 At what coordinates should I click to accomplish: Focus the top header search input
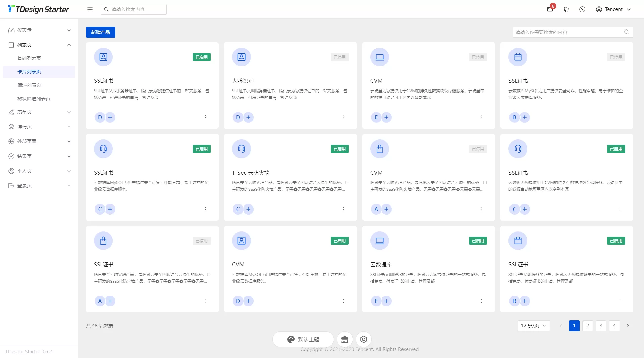click(x=133, y=9)
